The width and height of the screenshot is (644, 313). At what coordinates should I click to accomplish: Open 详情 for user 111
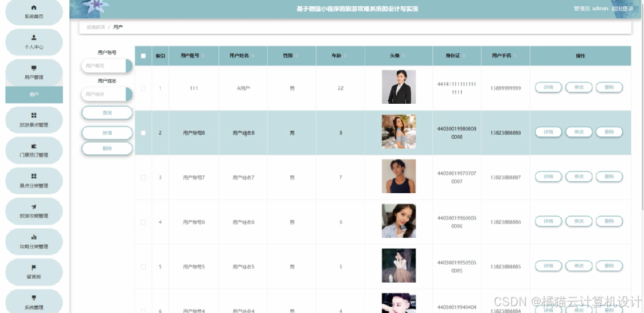548,87
